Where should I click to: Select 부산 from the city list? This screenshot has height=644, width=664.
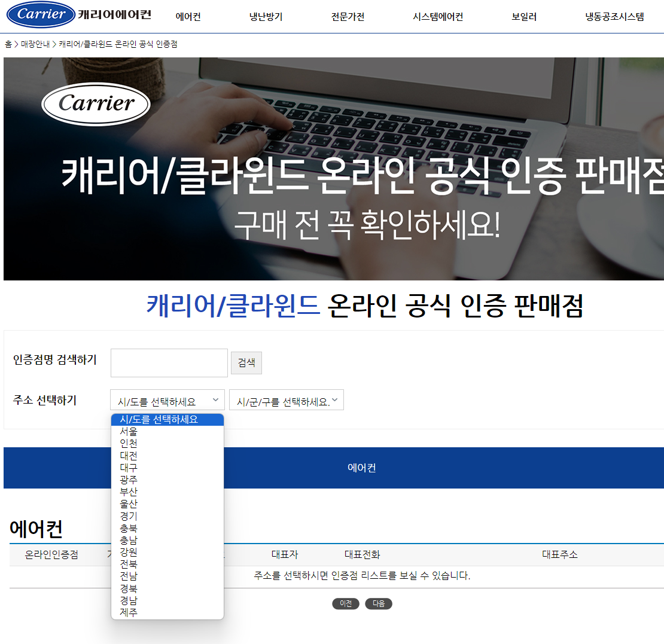[x=167, y=492]
